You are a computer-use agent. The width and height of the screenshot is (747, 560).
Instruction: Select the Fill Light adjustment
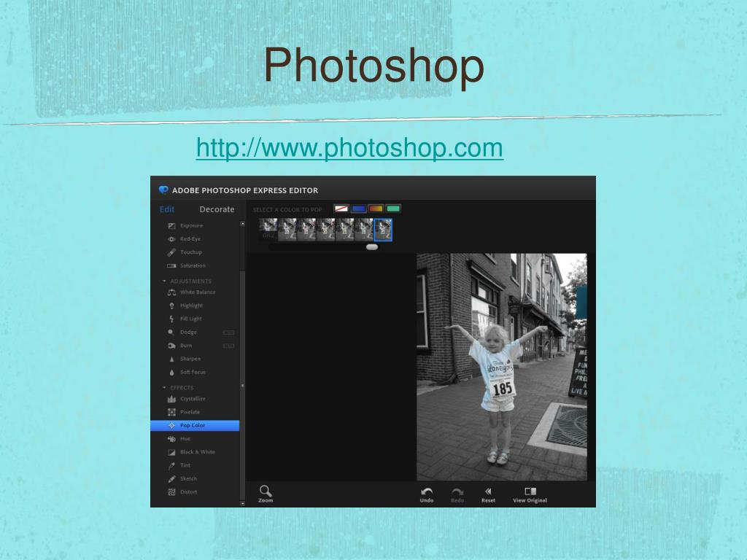point(185,319)
